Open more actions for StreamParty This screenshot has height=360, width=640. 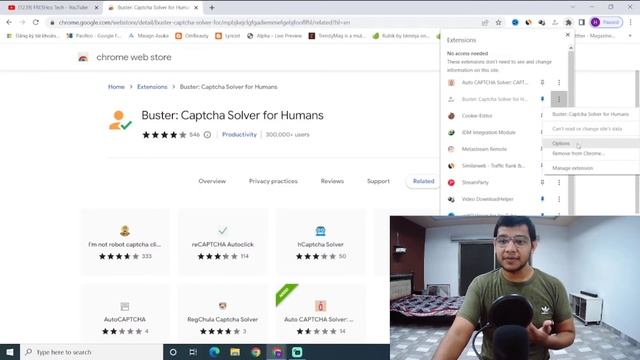coord(559,182)
